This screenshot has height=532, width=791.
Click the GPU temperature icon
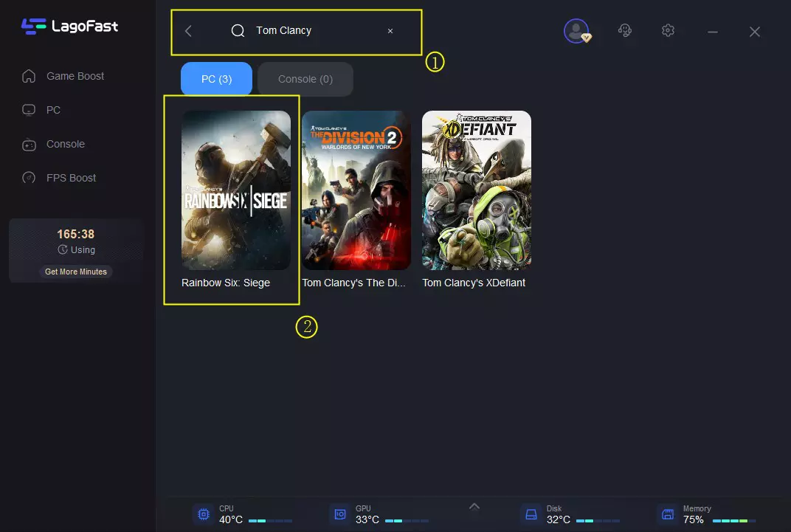pos(341,514)
